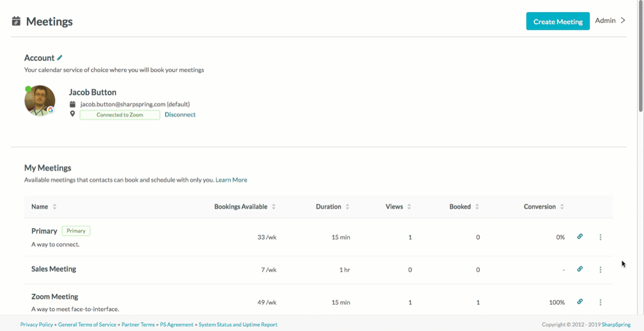Click the pencil icon next to Account
The width and height of the screenshot is (644, 331).
(59, 58)
